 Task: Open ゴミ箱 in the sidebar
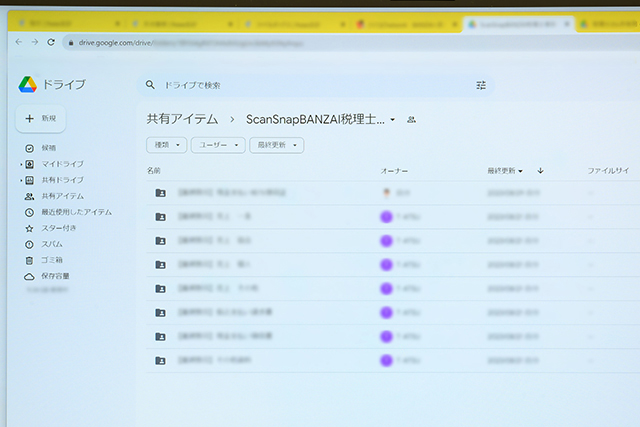coord(51,260)
